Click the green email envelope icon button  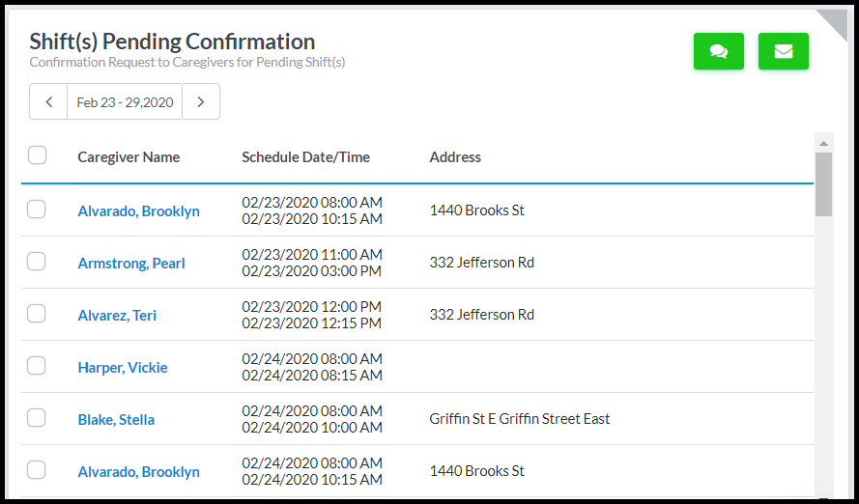[783, 51]
